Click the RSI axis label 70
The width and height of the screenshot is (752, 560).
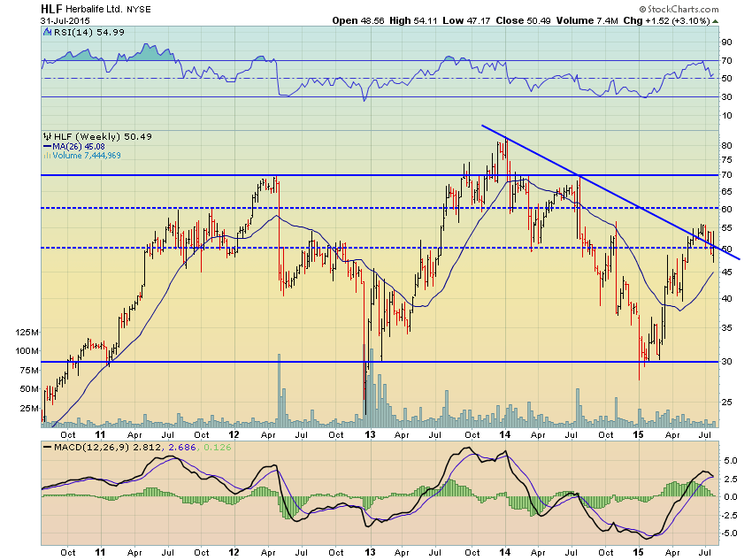tap(727, 61)
